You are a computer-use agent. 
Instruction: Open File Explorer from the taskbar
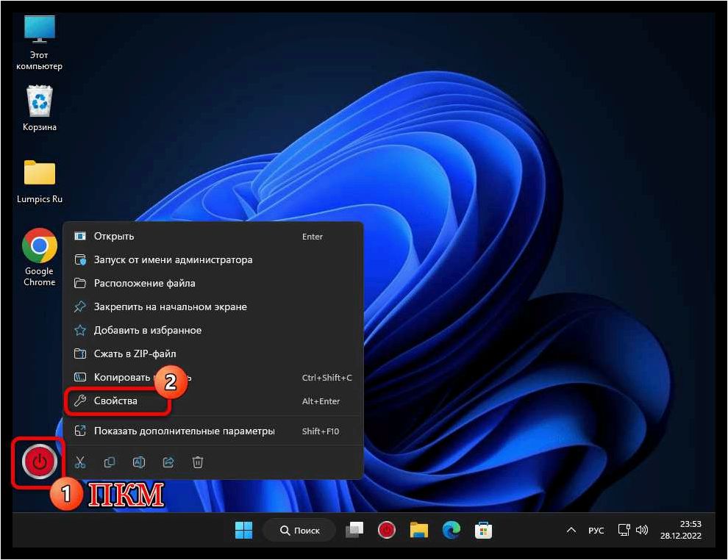pos(419,530)
